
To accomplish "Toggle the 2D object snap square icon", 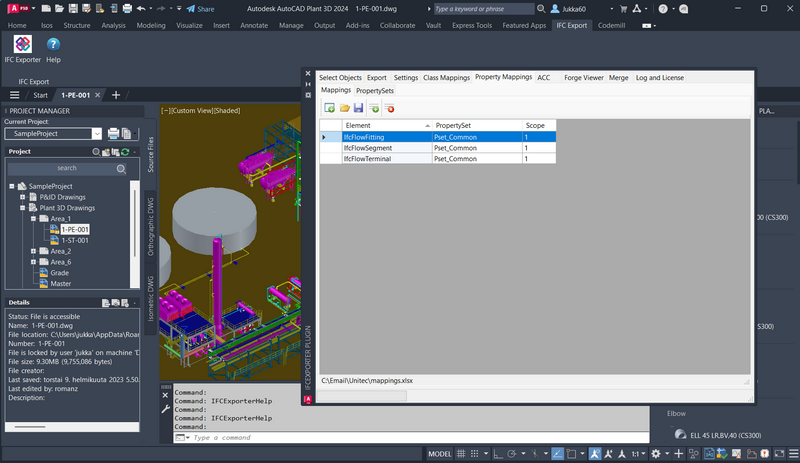I will 571,454.
